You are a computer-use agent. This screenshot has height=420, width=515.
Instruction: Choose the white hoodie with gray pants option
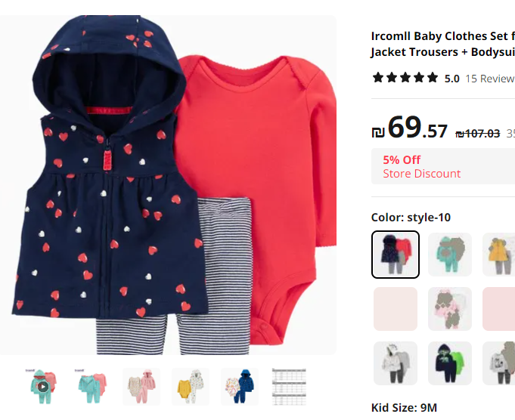[396, 363]
